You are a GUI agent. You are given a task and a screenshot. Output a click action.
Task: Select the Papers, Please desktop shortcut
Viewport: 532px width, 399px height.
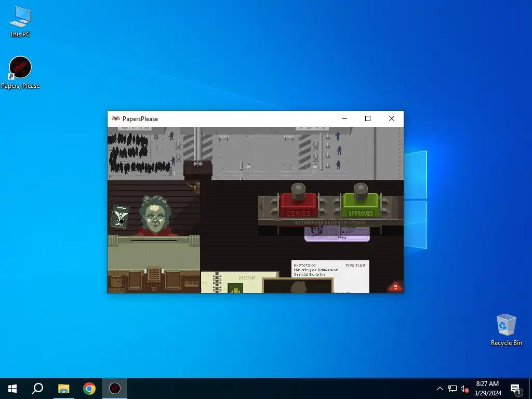pyautogui.click(x=20, y=73)
